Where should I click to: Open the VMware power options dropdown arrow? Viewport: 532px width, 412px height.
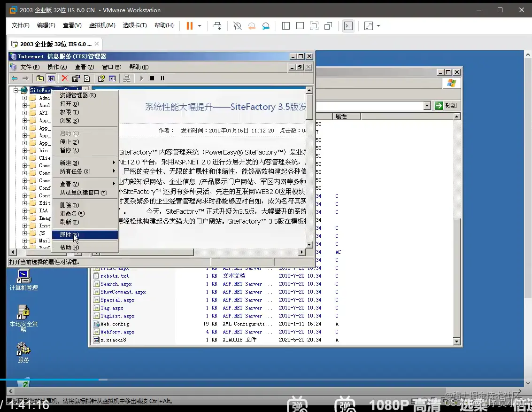200,26
